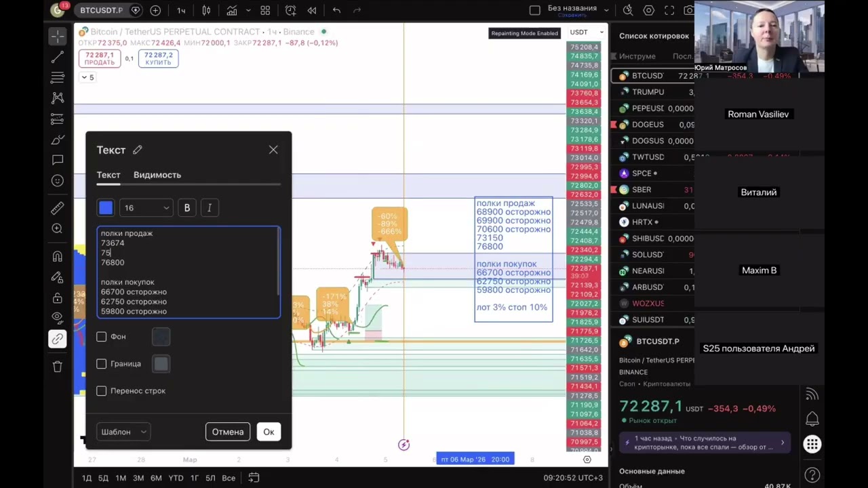The height and width of the screenshot is (488, 868).
Task: Redo the chart action
Action: [357, 10]
